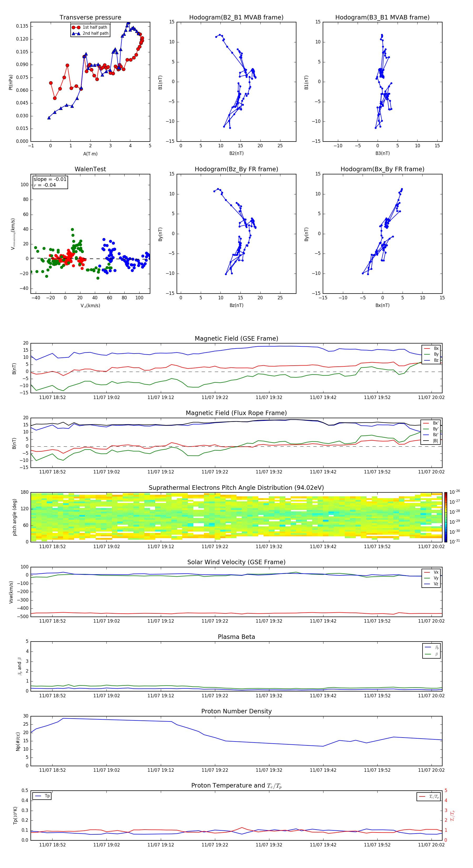Click the "Bx'" legend entry in Flux Rope plot
Viewport: 473px width, 868px height.
tap(431, 423)
